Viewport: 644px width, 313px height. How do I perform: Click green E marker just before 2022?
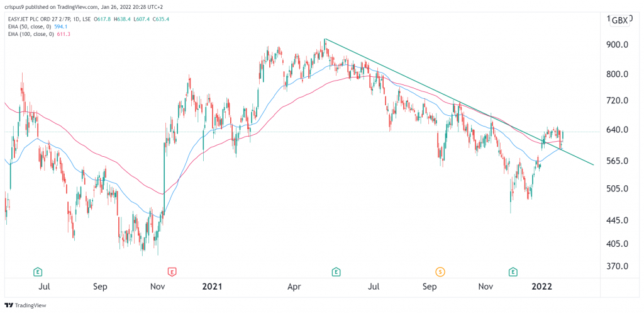point(513,271)
